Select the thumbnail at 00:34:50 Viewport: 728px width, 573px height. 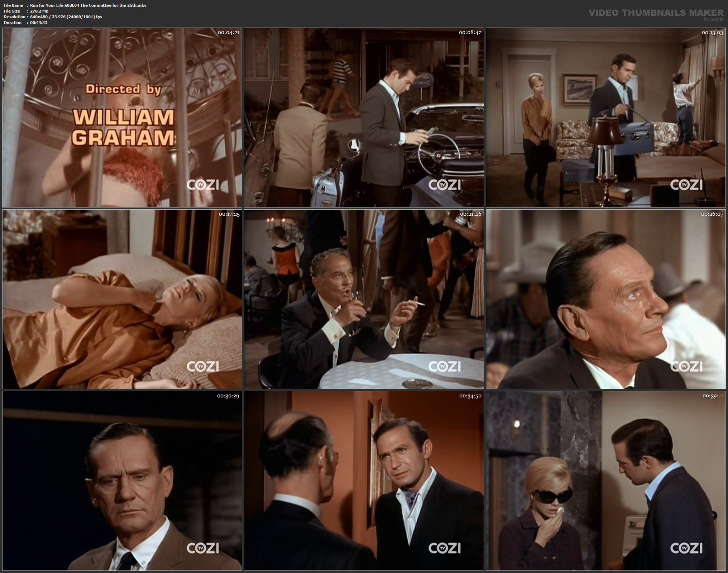click(x=364, y=481)
